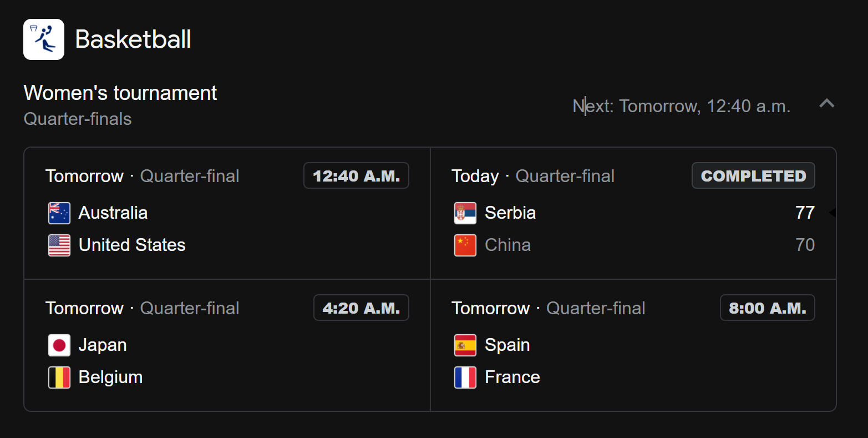Click the Spain flag icon
The image size is (868, 438).
pos(465,345)
